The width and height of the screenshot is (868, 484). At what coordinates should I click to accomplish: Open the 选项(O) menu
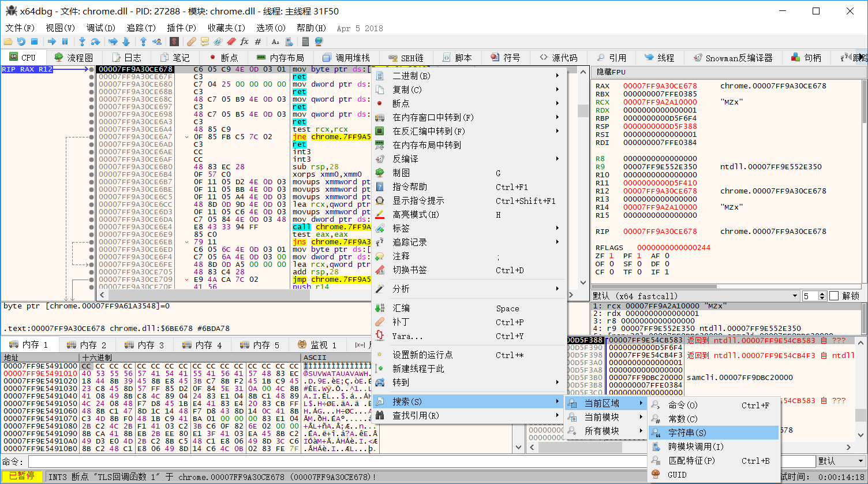coord(271,28)
